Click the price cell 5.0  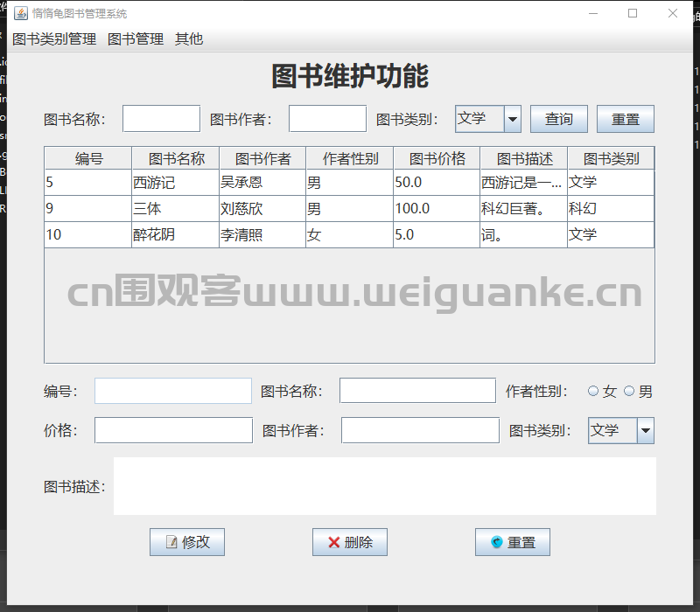click(437, 234)
